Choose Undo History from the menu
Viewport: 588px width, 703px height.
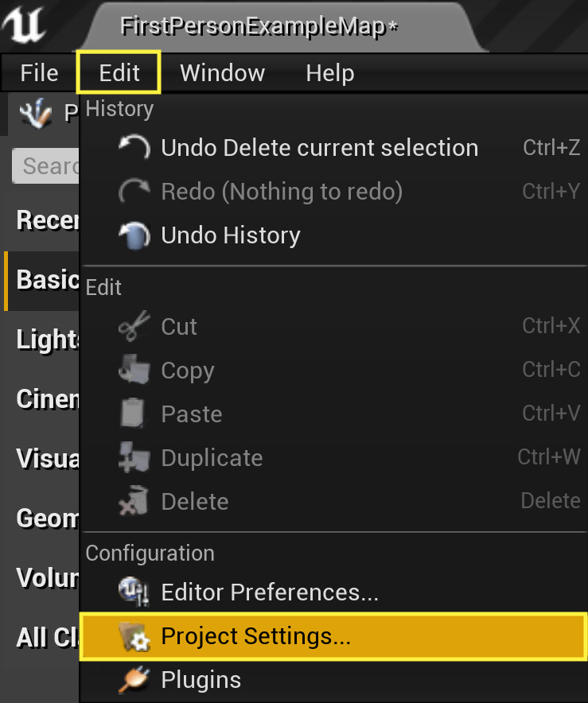pos(231,235)
